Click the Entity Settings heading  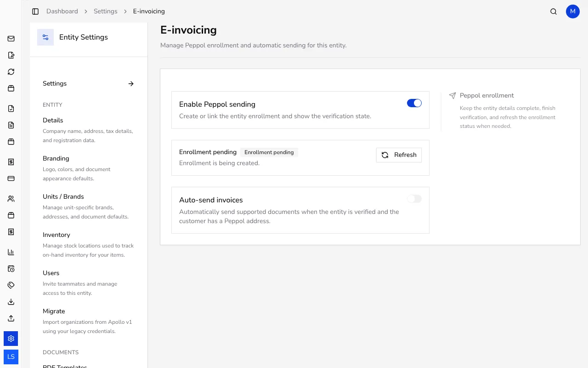coord(84,37)
